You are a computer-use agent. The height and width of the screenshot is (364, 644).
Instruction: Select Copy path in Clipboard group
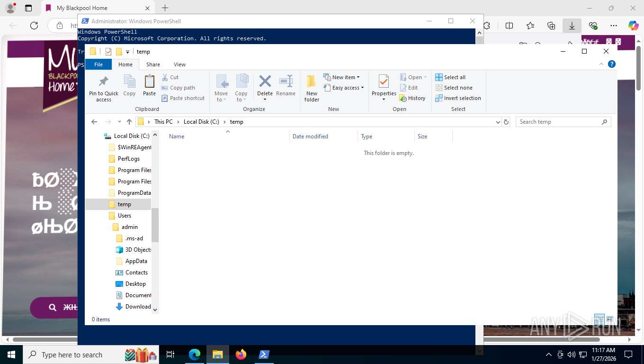point(179,88)
